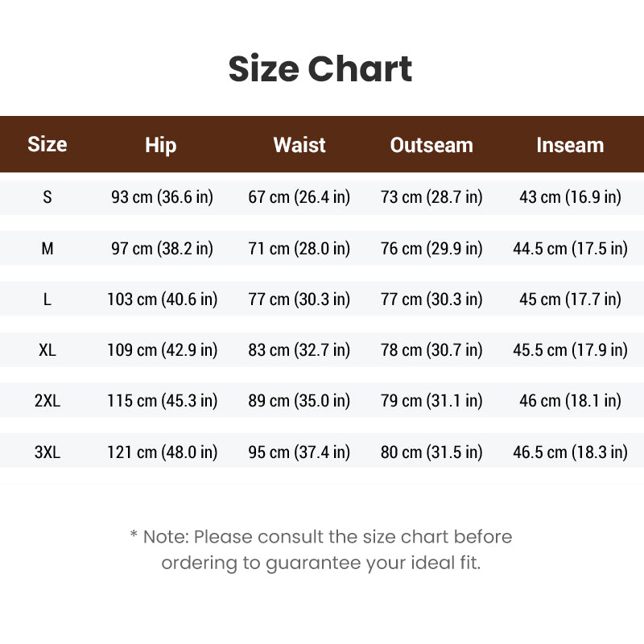The image size is (644, 644).
Task: Click the 3XL size row label
Action: [47, 452]
